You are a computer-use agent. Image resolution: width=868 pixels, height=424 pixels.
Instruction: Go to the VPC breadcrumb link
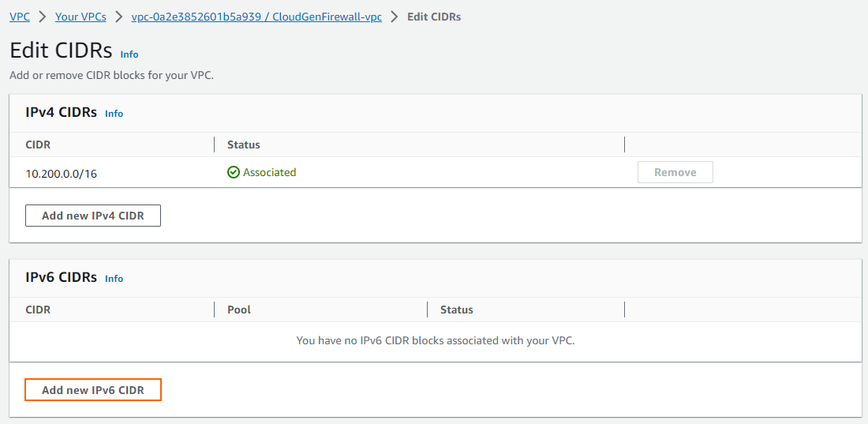pyautogui.click(x=20, y=17)
